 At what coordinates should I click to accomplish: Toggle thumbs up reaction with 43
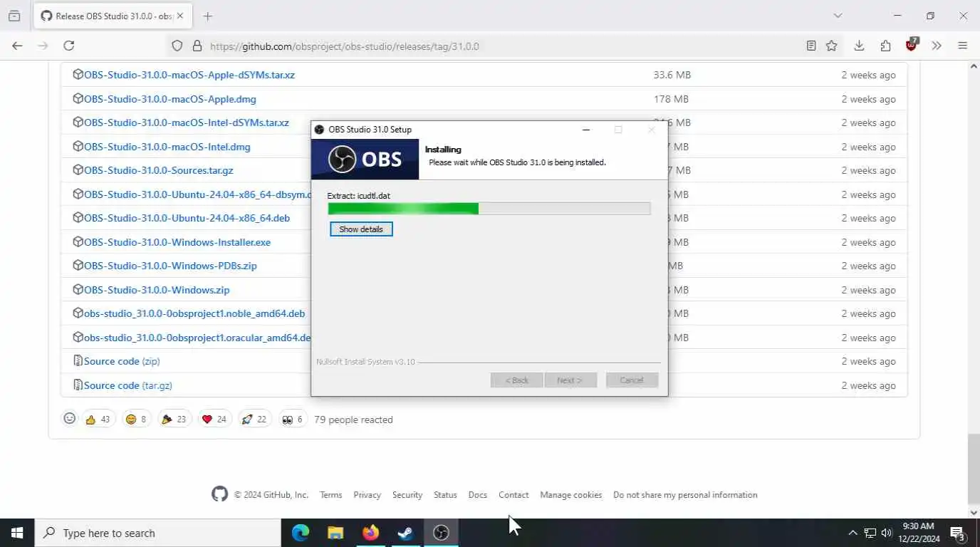pyautogui.click(x=98, y=420)
